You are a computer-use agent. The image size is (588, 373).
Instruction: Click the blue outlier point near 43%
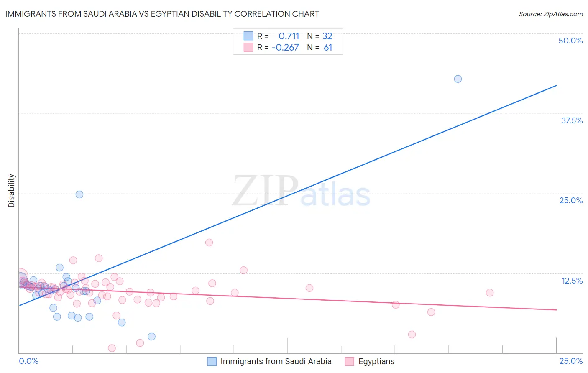(458, 79)
